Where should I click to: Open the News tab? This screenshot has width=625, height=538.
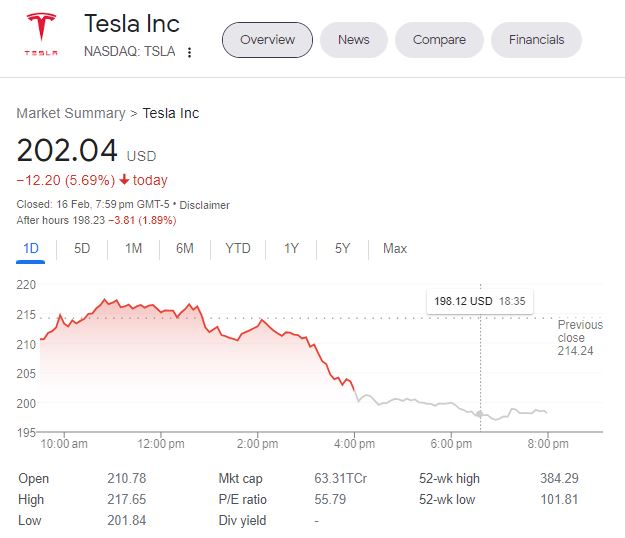tap(353, 40)
